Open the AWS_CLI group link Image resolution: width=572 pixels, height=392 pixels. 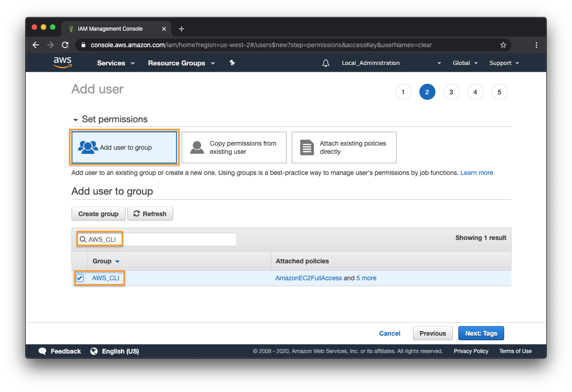[106, 278]
